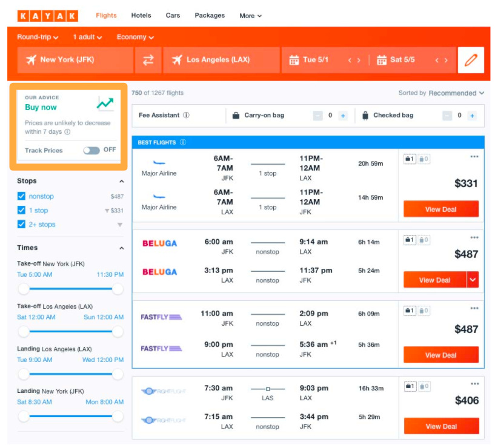Viewport: 498px width, 448px height.
Task: Expand the More menu
Action: (250, 16)
